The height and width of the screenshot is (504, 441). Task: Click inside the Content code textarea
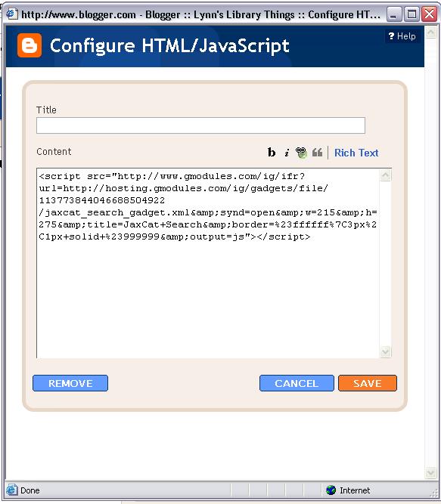[x=208, y=263]
